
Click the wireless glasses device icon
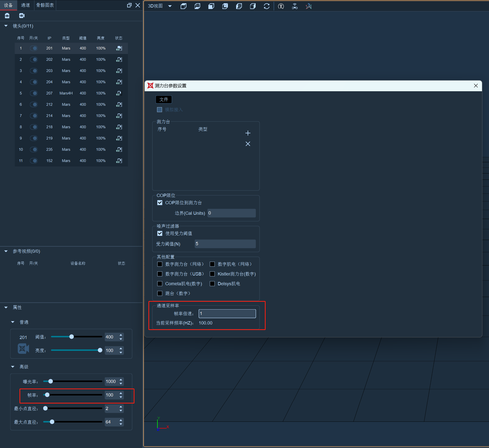click(x=295, y=6)
